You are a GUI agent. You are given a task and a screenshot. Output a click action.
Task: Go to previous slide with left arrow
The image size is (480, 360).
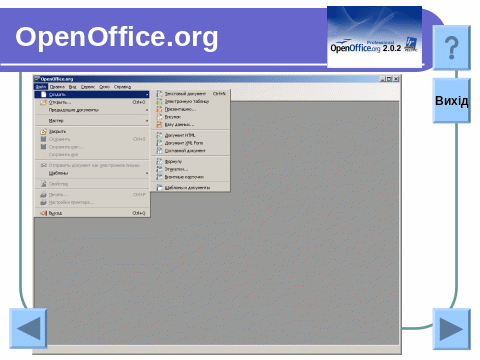(x=28, y=329)
